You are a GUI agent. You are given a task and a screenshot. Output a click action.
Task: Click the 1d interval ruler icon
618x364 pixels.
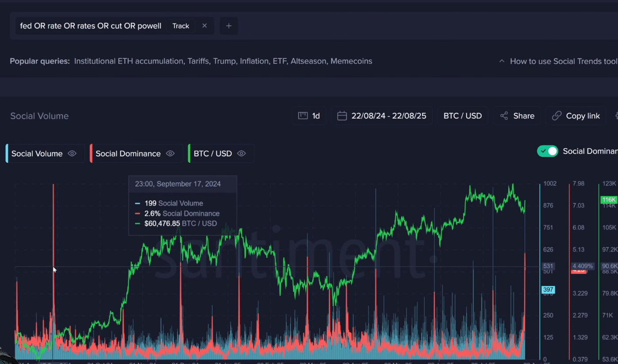click(x=303, y=116)
